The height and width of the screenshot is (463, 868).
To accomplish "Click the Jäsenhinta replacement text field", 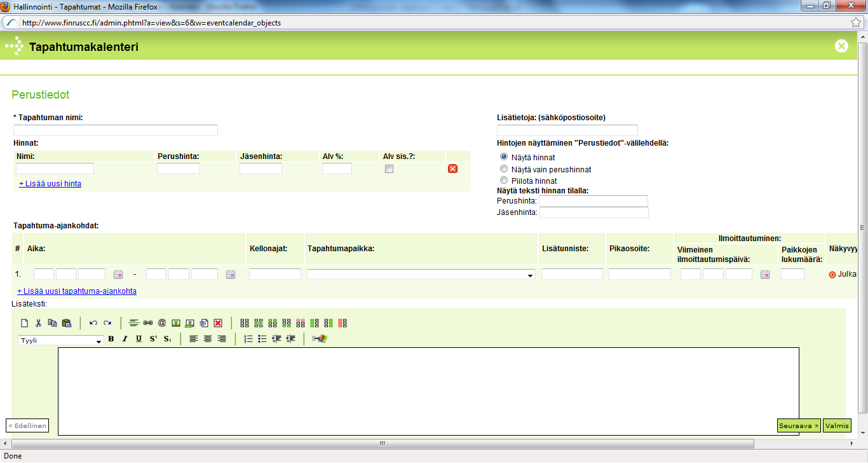I will coord(594,212).
